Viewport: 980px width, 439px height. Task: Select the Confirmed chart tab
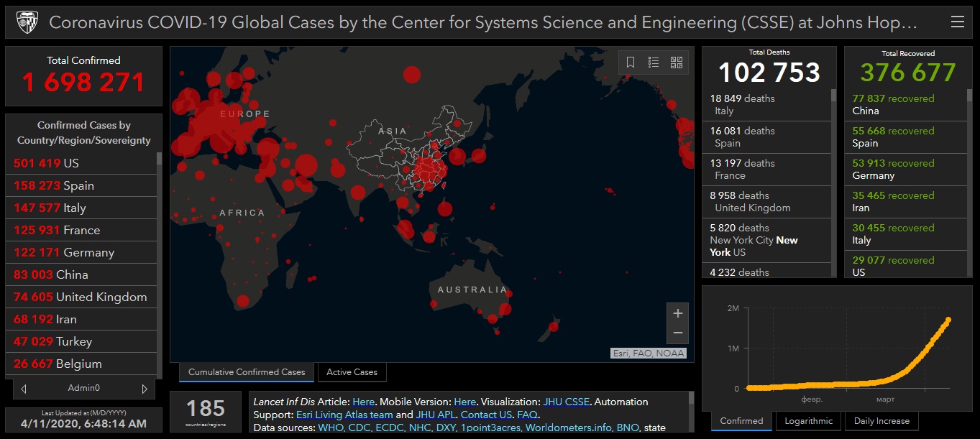(x=741, y=421)
